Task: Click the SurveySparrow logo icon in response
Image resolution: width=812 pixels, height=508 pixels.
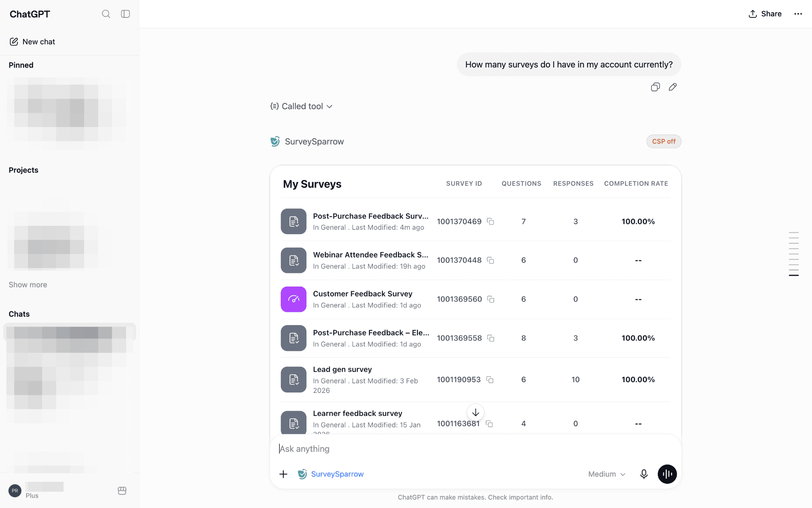Action: (275, 141)
